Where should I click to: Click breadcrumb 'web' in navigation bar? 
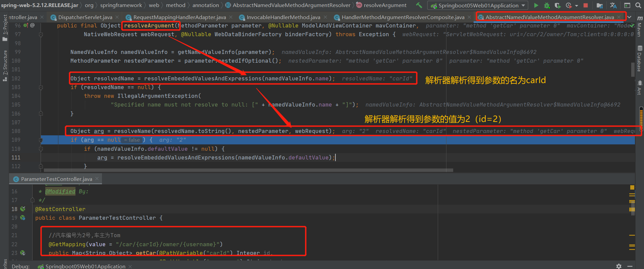click(154, 5)
